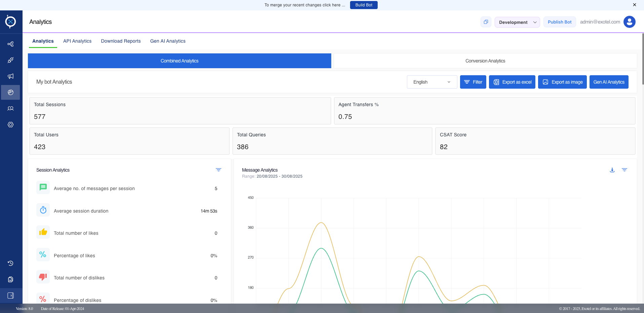Switch to the API Analytics tab

pos(77,41)
